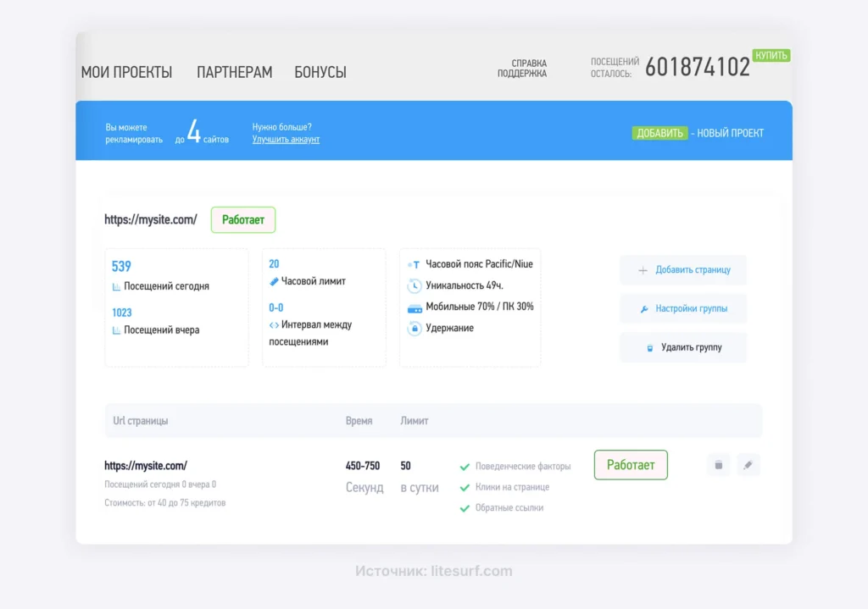Click the chart icon beside Посещений вчера

tap(116, 330)
